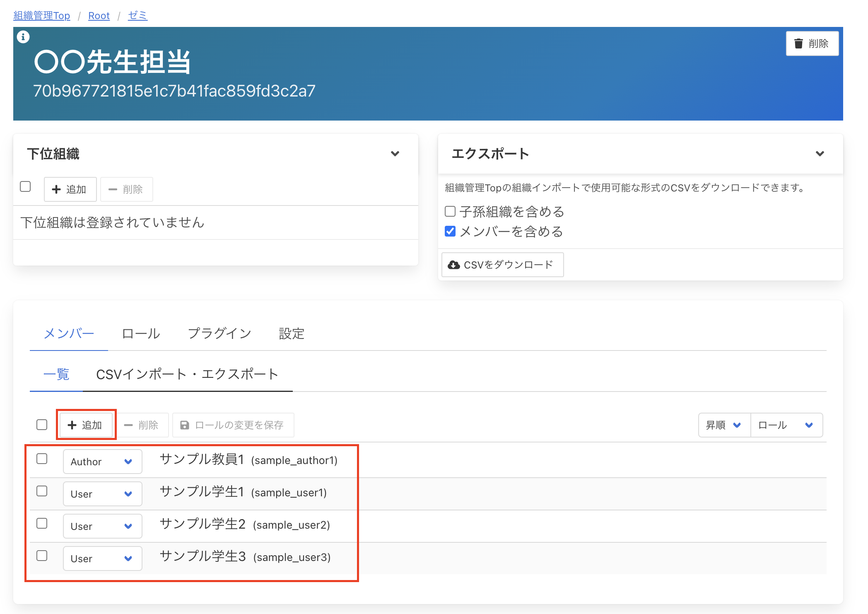Check the box for サンプル教員1
Viewport: 868px width, 614px height.
pyautogui.click(x=42, y=459)
